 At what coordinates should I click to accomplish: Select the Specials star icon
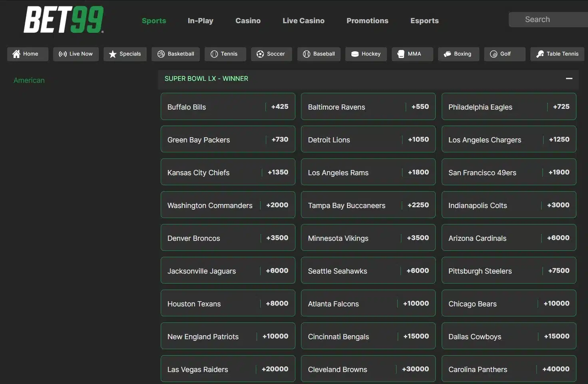click(113, 54)
